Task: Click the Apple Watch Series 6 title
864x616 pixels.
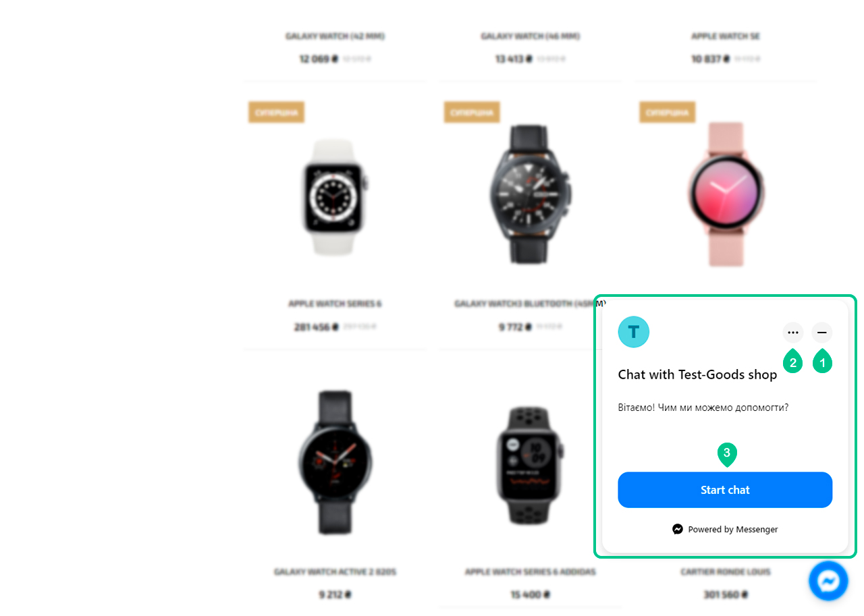Action: coord(335,304)
